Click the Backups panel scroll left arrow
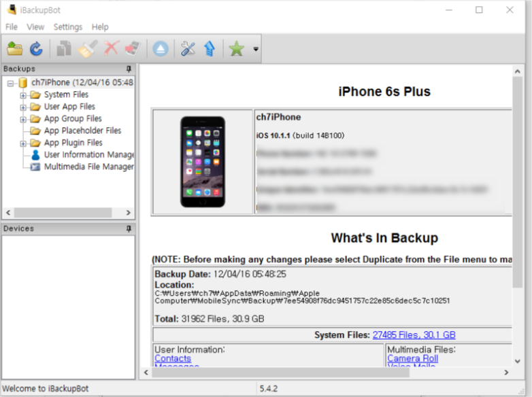This screenshot has width=532, height=397. pyautogui.click(x=8, y=213)
